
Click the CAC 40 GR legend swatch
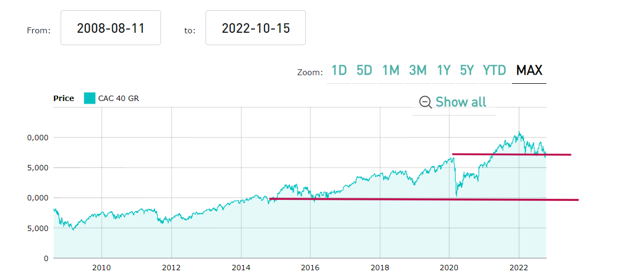click(90, 98)
